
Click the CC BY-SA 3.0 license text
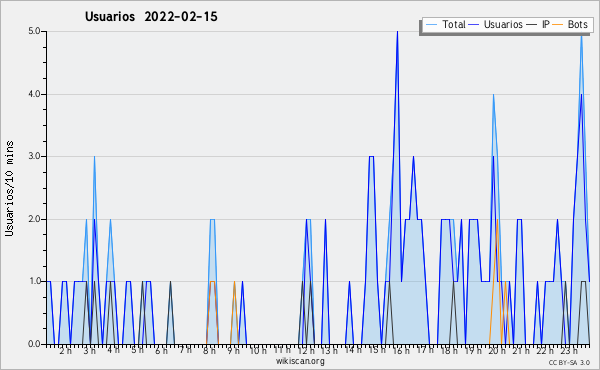coord(569,362)
